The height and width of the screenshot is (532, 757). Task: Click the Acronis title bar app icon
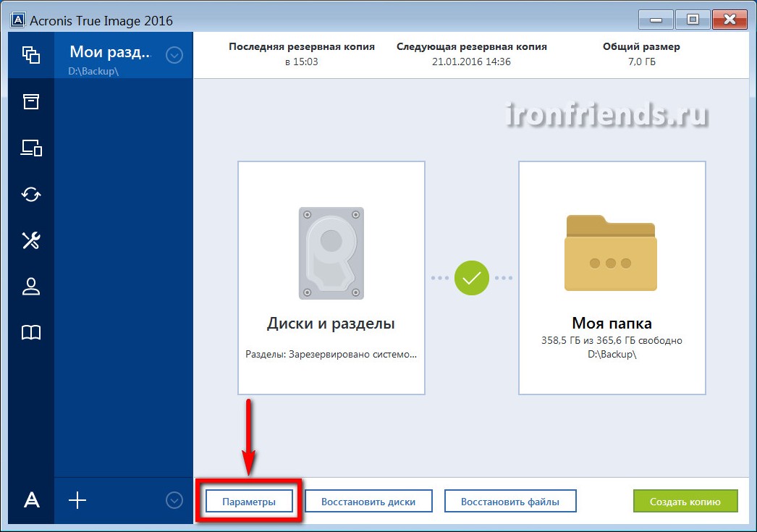point(15,20)
